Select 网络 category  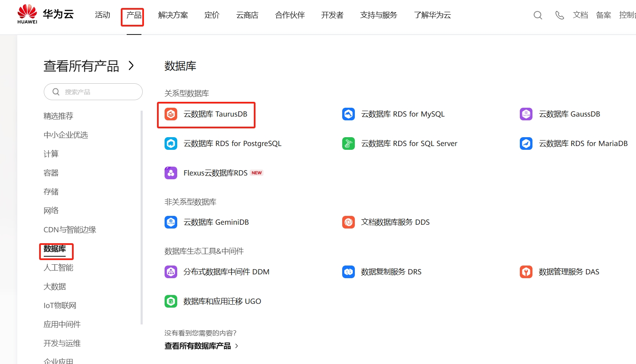51,210
